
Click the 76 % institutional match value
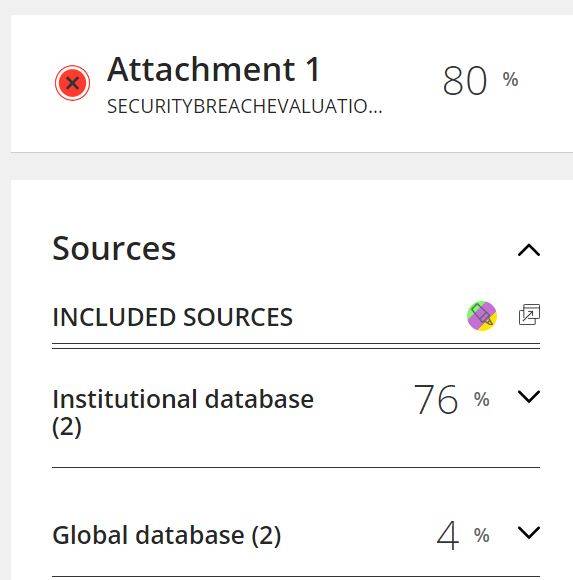(x=452, y=399)
